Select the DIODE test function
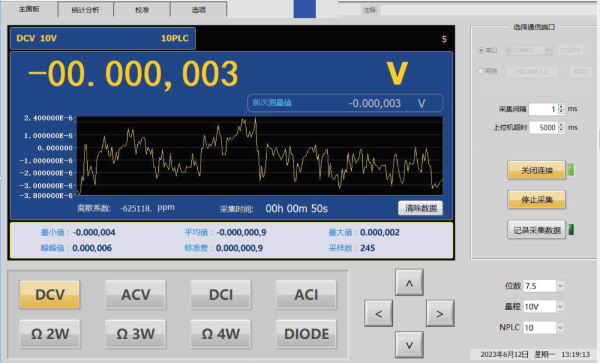 [x=306, y=334]
